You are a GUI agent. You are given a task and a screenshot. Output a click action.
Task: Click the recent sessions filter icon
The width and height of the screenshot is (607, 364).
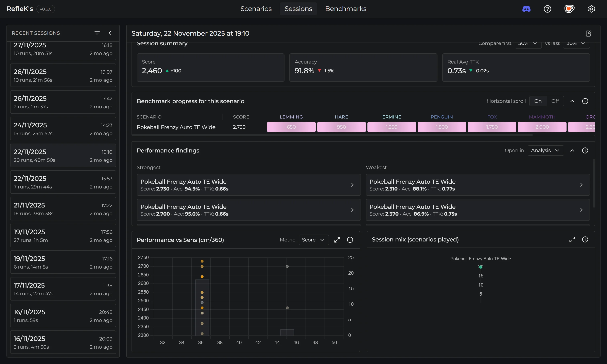(x=97, y=33)
